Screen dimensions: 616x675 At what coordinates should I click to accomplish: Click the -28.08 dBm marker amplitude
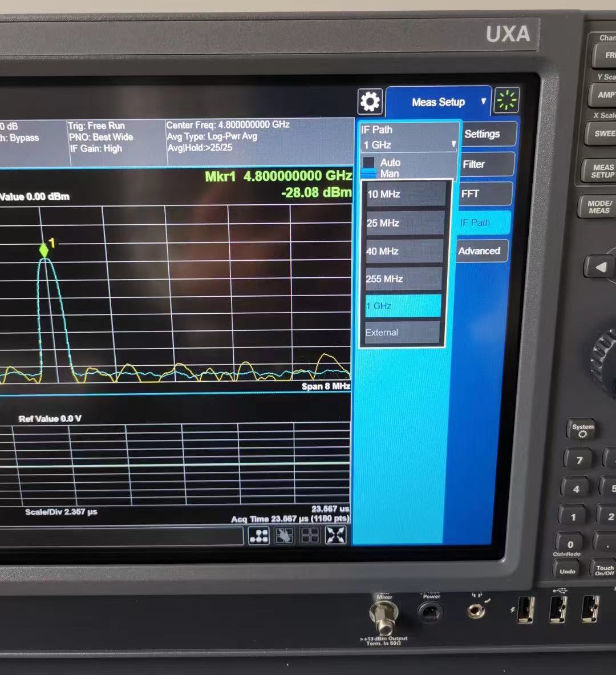[317, 192]
